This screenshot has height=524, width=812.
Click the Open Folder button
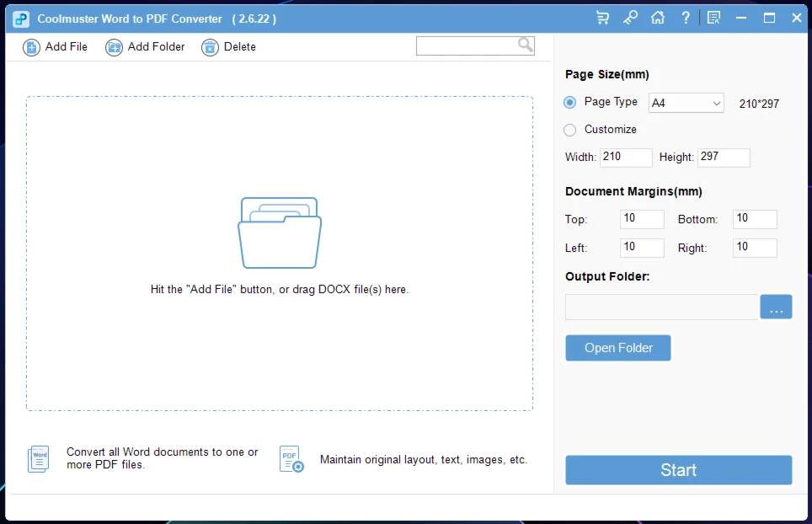click(618, 348)
